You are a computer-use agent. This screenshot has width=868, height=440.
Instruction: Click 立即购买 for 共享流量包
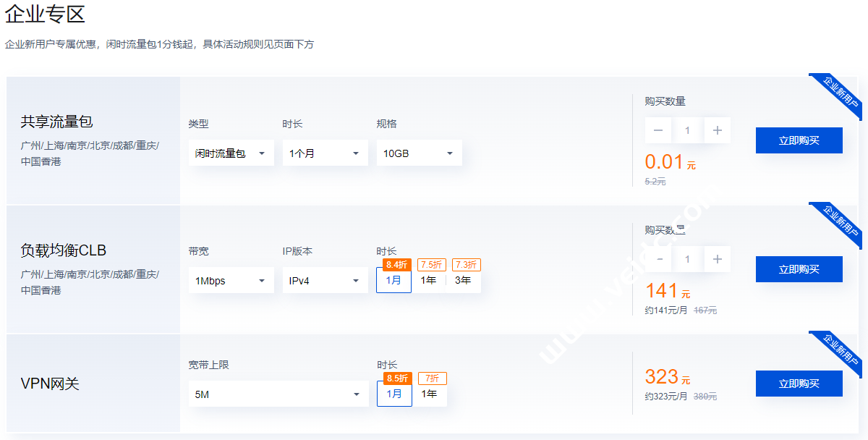(799, 140)
